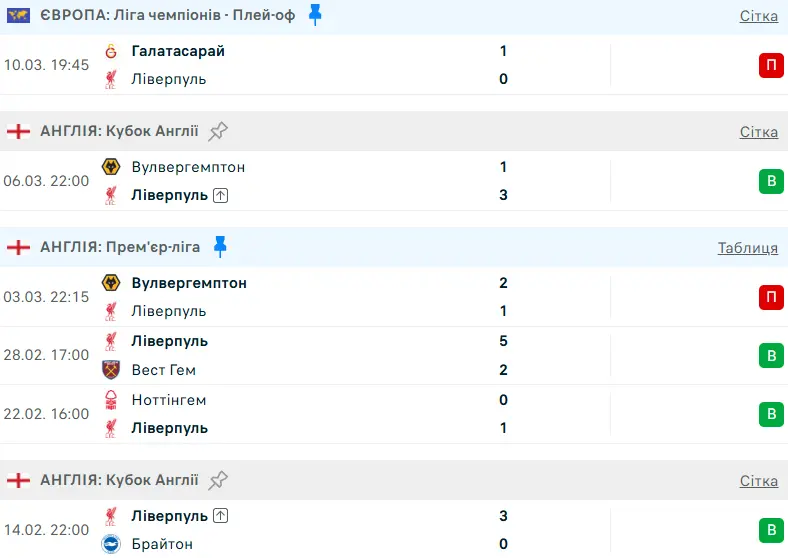Click the green win badge for West Ham match
Viewport: 788px width, 558px height.
point(770,355)
